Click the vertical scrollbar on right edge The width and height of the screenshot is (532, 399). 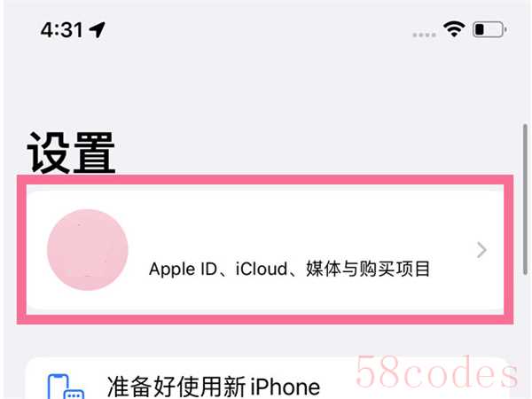tap(525, 199)
